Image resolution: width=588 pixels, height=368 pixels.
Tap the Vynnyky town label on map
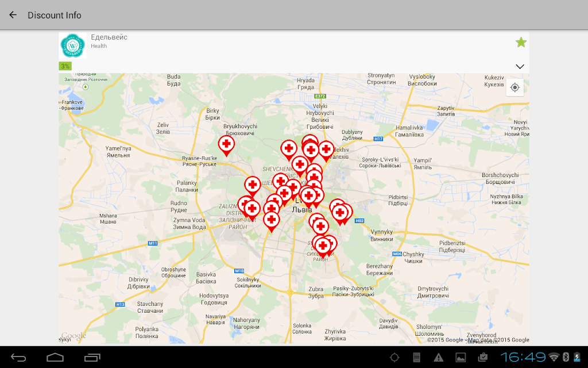click(x=382, y=235)
